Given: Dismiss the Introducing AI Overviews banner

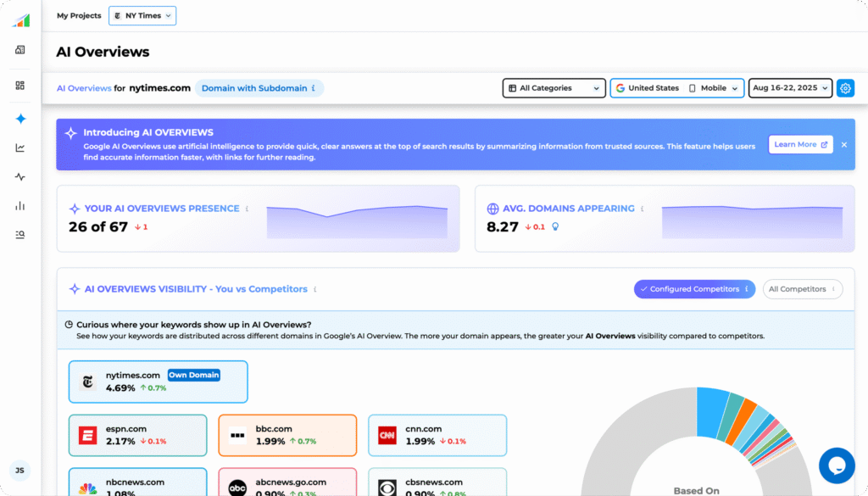Looking at the screenshot, I should coord(843,144).
